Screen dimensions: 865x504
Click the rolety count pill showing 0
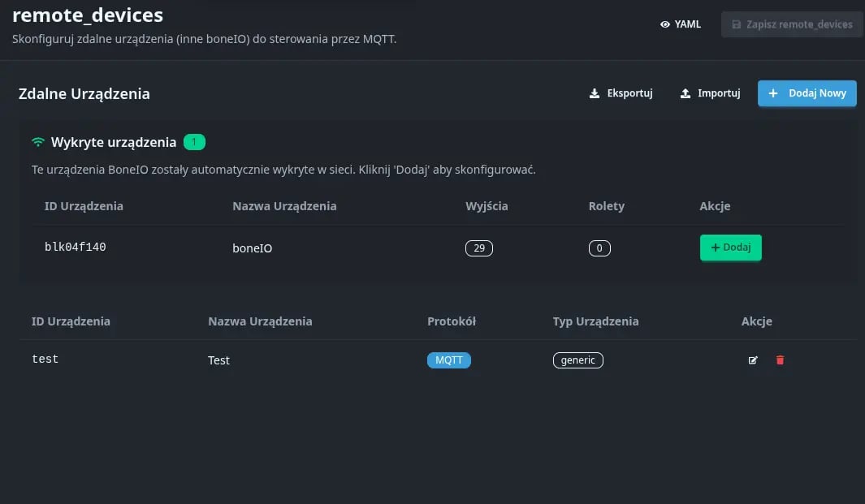599,248
